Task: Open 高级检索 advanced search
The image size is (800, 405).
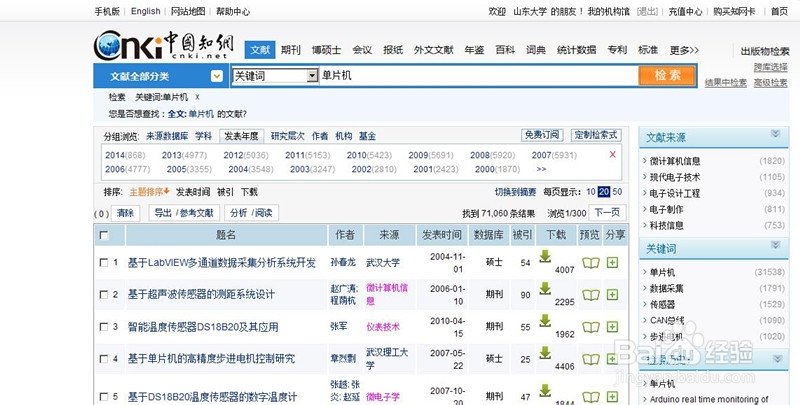Action: tap(770, 83)
